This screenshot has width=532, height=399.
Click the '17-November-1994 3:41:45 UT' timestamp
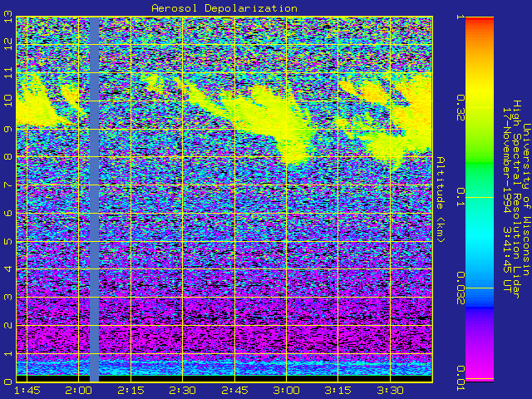506,199
